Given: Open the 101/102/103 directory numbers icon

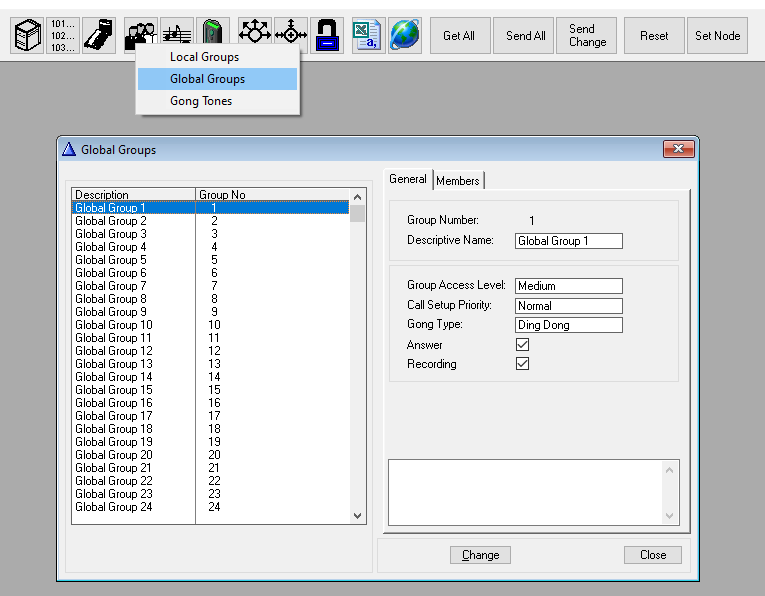Looking at the screenshot, I should [x=62, y=35].
